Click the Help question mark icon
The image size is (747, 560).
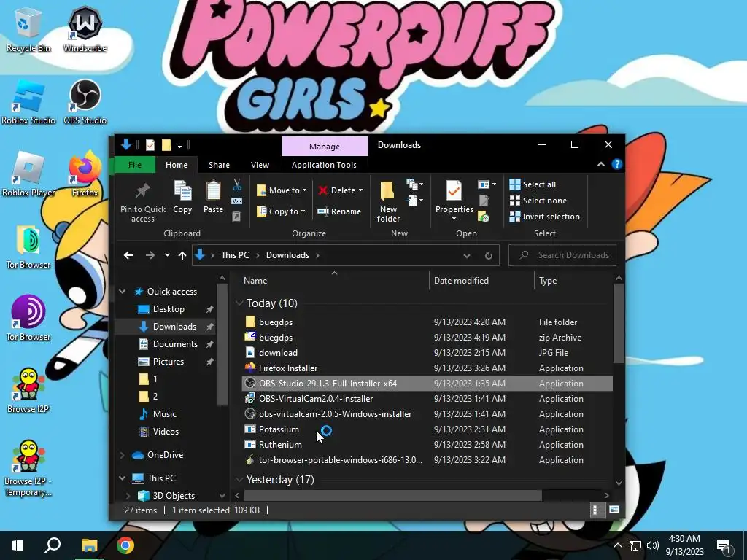pyautogui.click(x=617, y=164)
